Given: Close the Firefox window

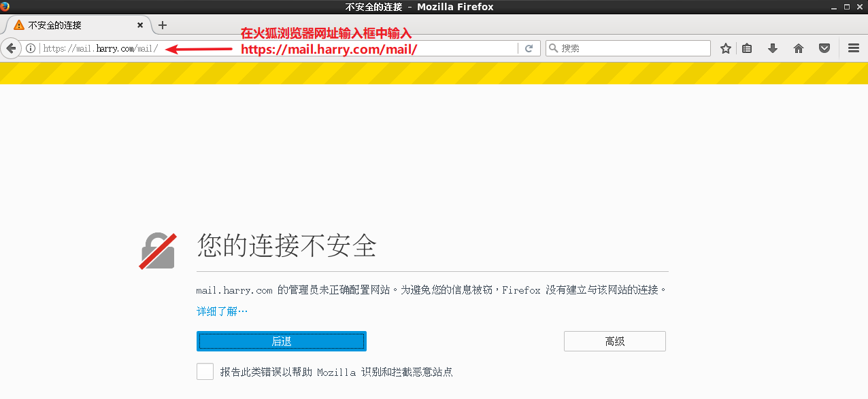Looking at the screenshot, I should tap(860, 7).
